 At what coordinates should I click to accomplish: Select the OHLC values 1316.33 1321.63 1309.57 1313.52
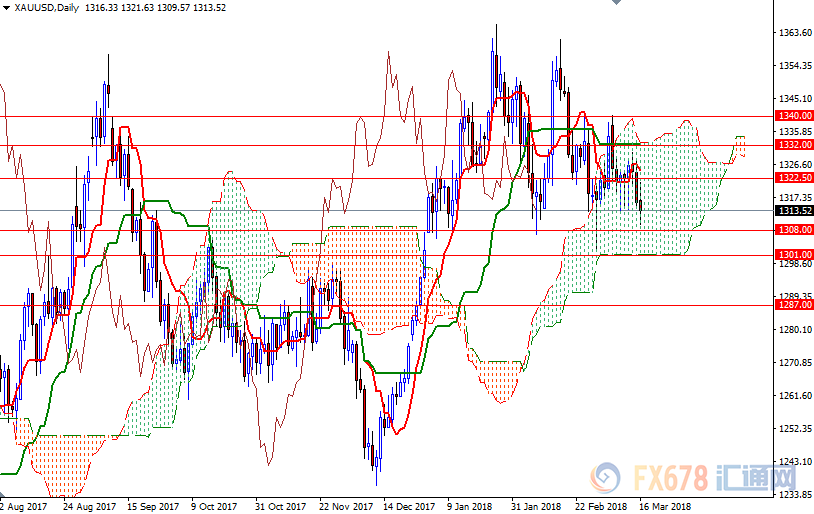[x=155, y=8]
